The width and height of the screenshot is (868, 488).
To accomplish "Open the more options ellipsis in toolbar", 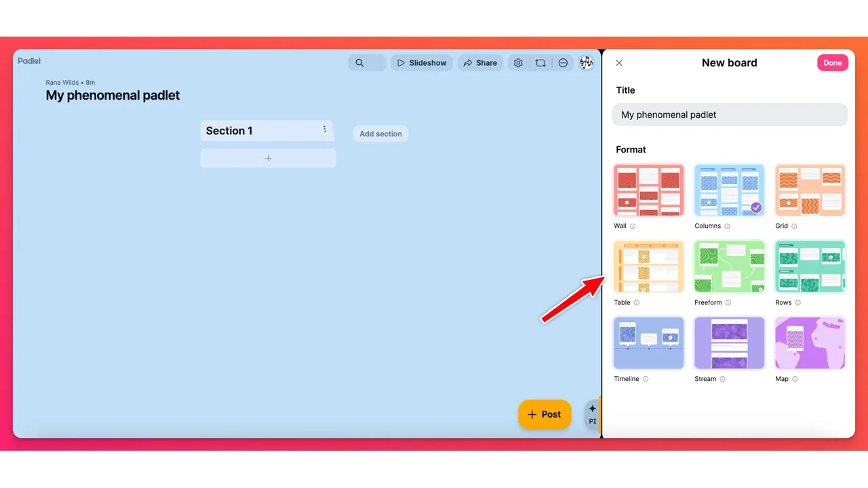I will click(563, 63).
